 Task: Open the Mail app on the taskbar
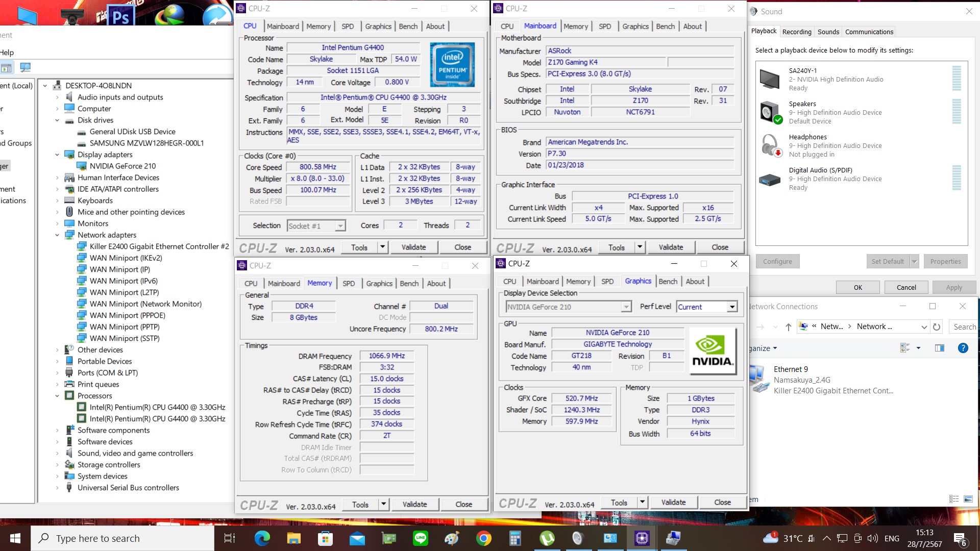point(357,538)
